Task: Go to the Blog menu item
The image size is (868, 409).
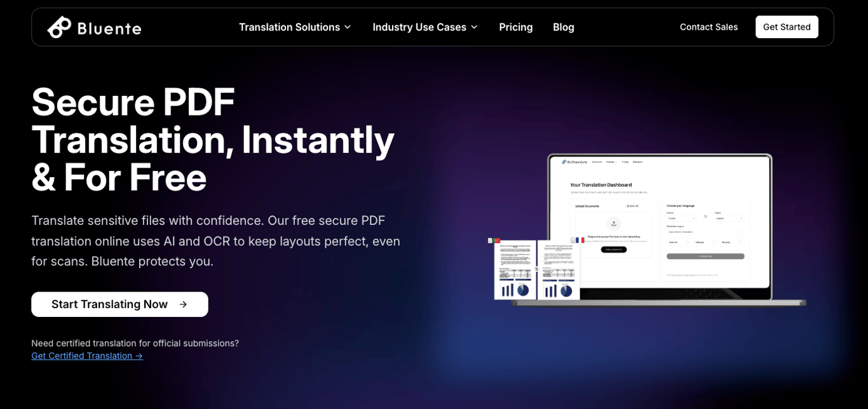Action: pos(564,27)
